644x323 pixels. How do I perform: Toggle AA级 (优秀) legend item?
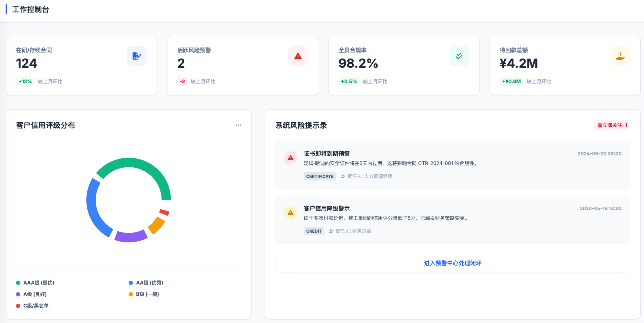[146, 283]
